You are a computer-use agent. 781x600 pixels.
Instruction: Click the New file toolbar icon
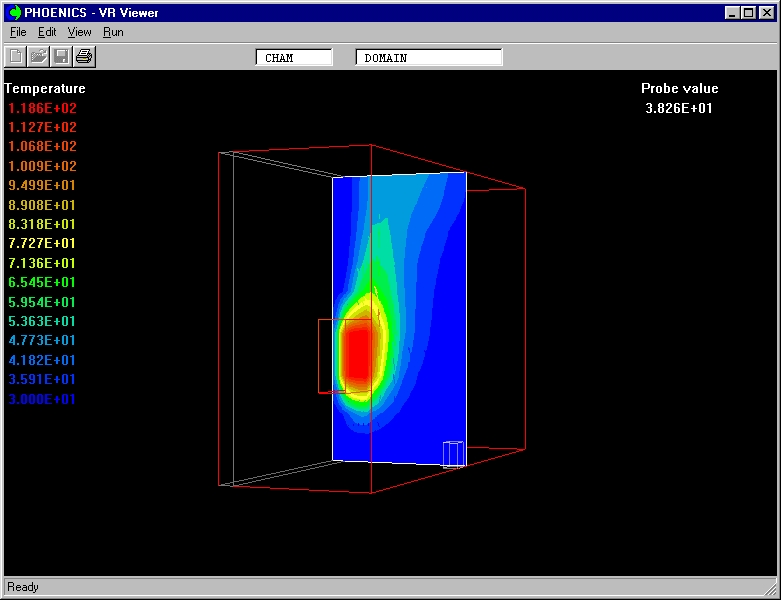(x=16, y=57)
